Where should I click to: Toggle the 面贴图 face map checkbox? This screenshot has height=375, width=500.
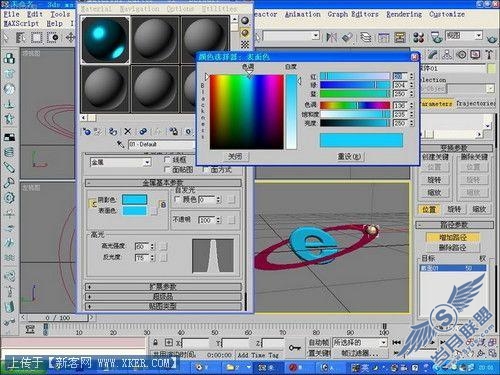(167, 170)
